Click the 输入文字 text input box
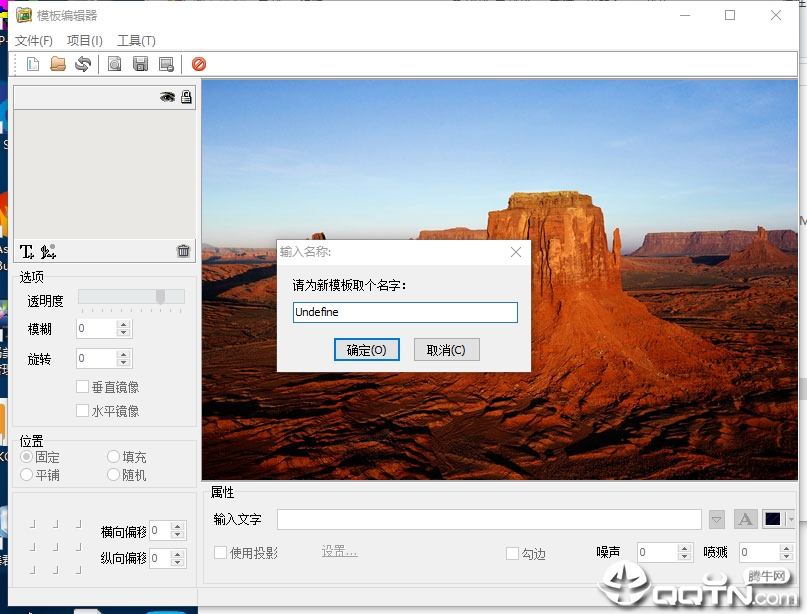 489,519
